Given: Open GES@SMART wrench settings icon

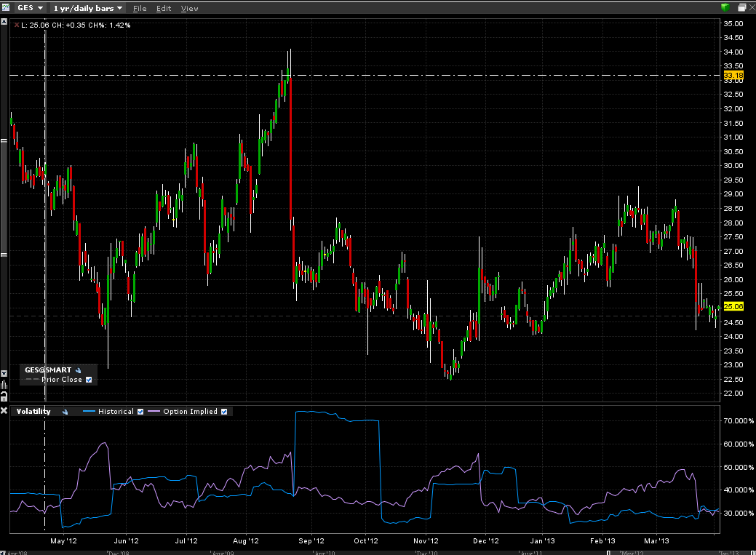Looking at the screenshot, I should pyautogui.click(x=78, y=370).
